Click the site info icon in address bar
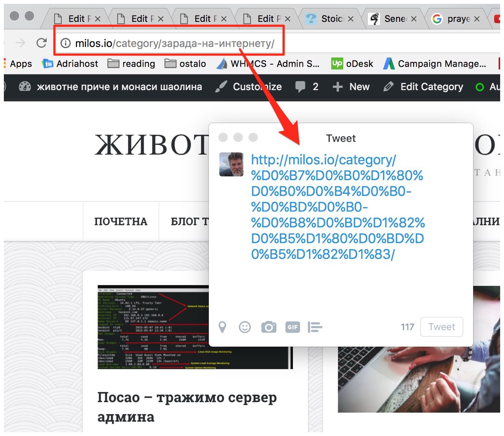Viewport: 504px width, 436px height. (66, 43)
